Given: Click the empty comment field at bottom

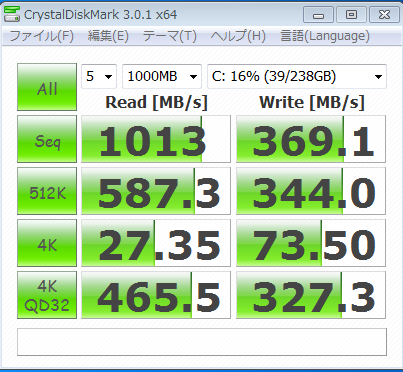Looking at the screenshot, I should coord(202,342).
